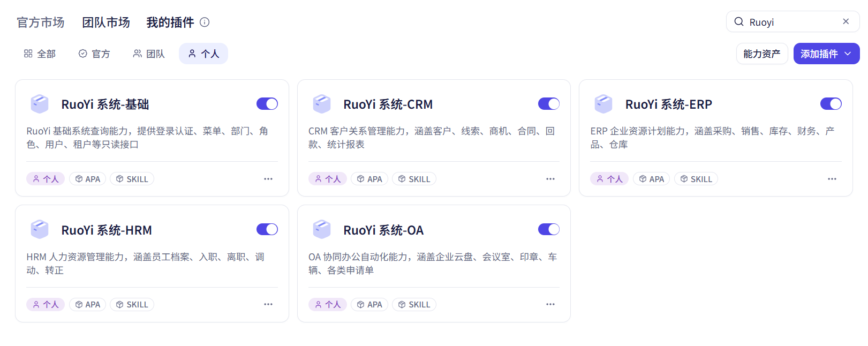The height and width of the screenshot is (346, 868).
Task: Switch to the 官方市场 tab
Action: [x=41, y=22]
